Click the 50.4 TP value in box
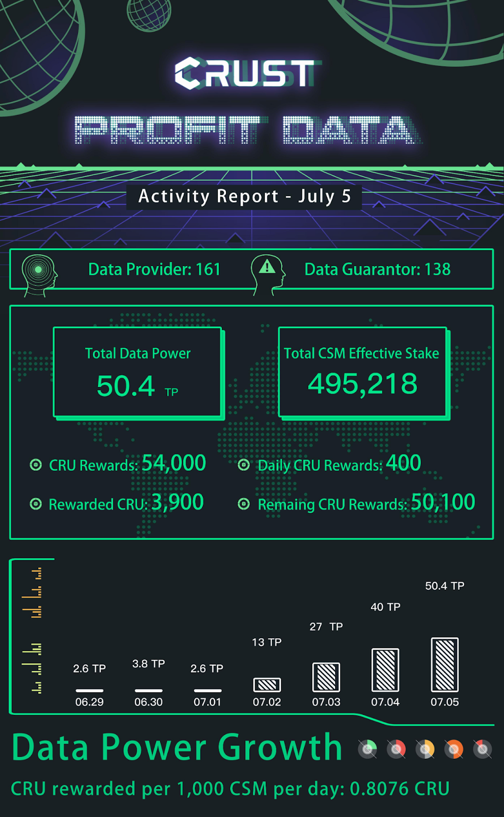The image size is (504, 817). click(137, 386)
